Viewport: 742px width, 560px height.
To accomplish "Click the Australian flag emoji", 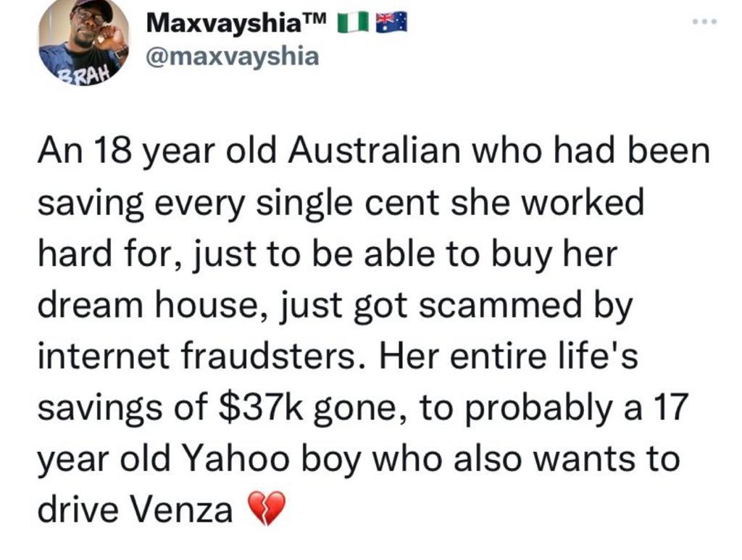I will 393,24.
